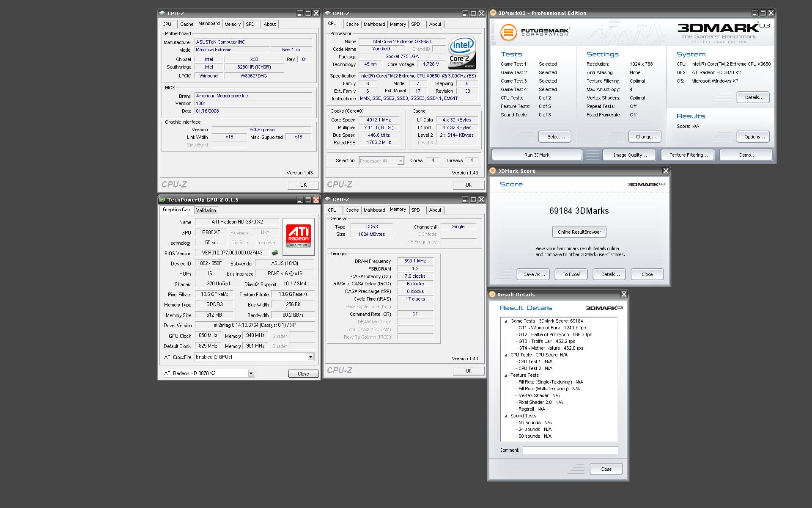Collapse the Game Tests tree node
Viewport: 812px width, 508px height.
pyautogui.click(x=506, y=321)
